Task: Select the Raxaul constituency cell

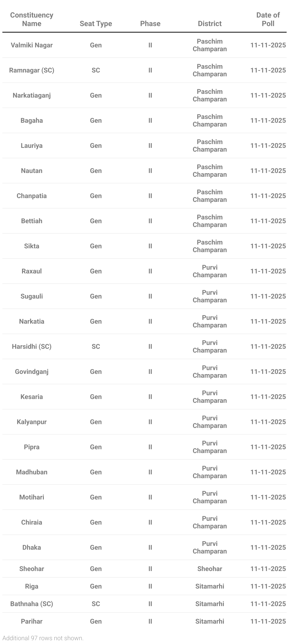Action: point(32,271)
